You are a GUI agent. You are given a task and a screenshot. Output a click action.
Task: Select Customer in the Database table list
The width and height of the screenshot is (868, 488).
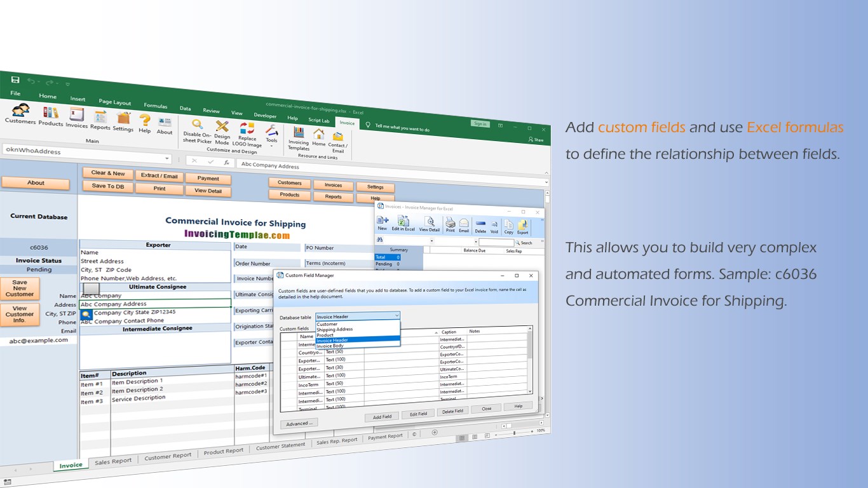click(358, 324)
